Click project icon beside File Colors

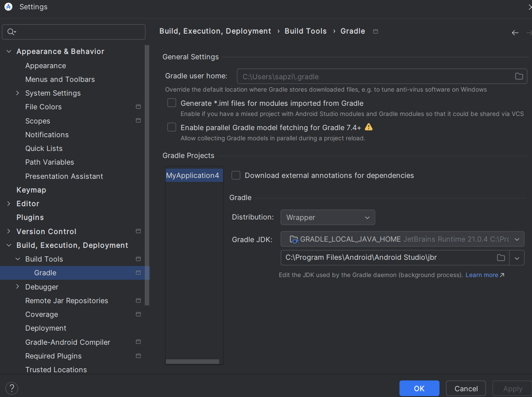pos(138,107)
